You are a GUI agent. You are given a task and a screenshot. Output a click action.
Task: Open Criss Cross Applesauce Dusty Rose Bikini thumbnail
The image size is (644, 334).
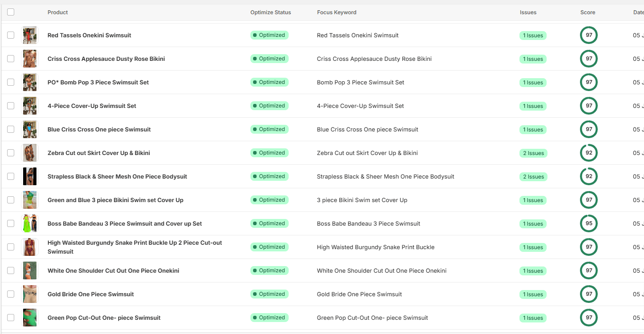[x=30, y=59]
